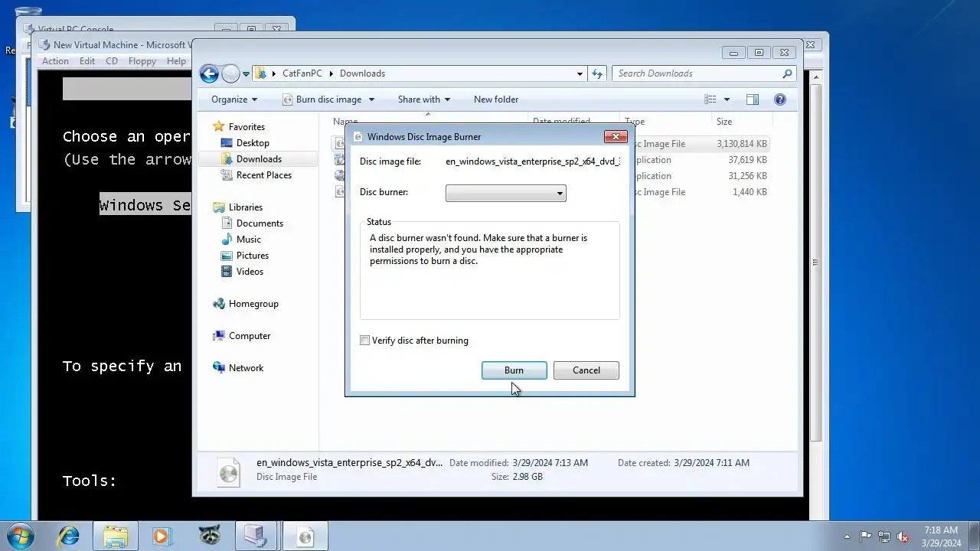Click the 37,619 KB file size cell

[x=747, y=160]
